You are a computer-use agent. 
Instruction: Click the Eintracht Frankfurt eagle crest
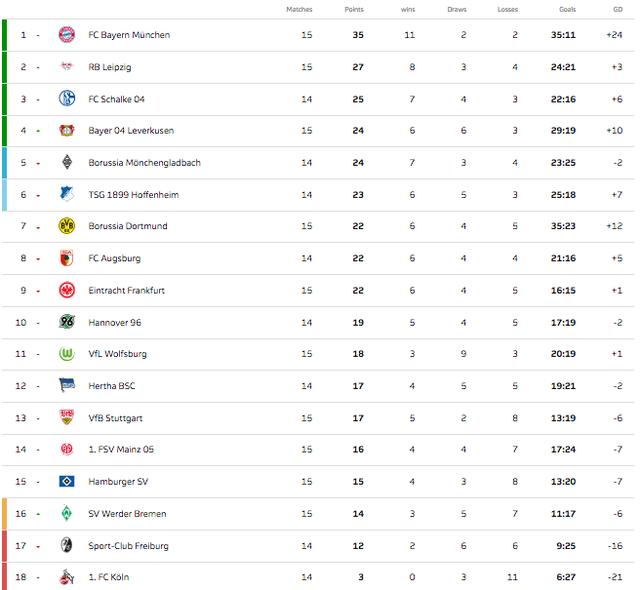click(x=67, y=290)
